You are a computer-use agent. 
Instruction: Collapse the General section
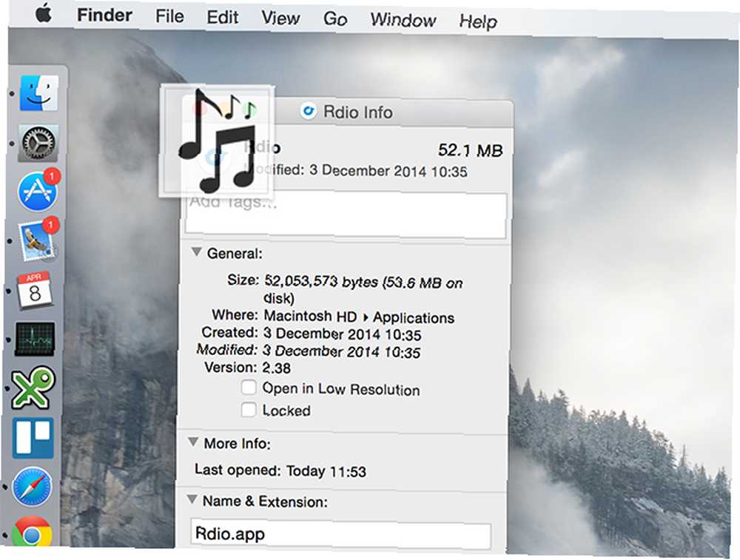[196, 252]
